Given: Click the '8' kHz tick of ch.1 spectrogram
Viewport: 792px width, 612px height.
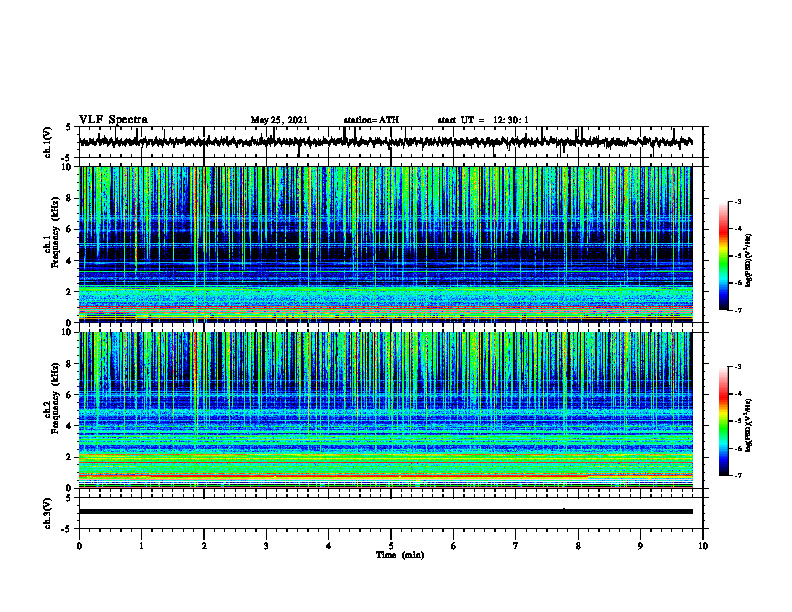Looking at the screenshot, I should click(x=69, y=198).
